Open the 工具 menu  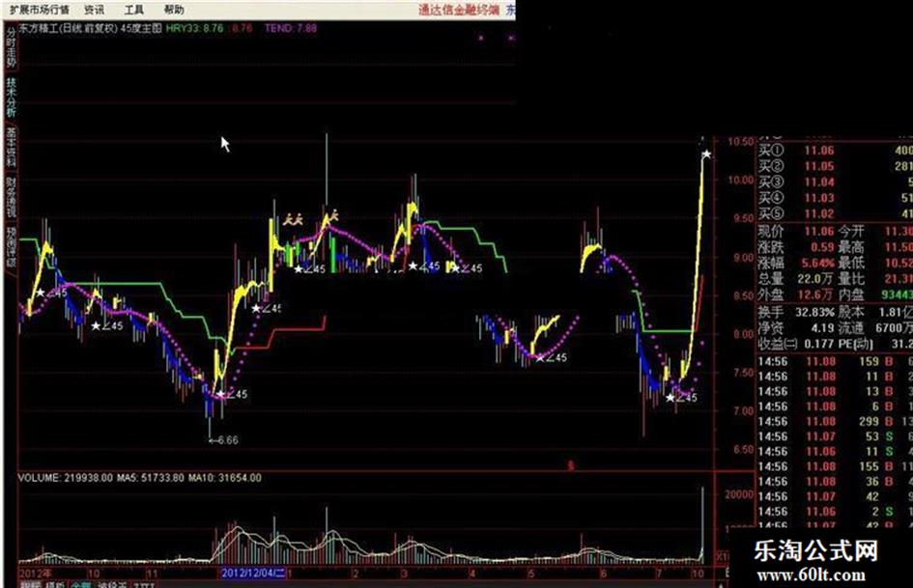[134, 10]
